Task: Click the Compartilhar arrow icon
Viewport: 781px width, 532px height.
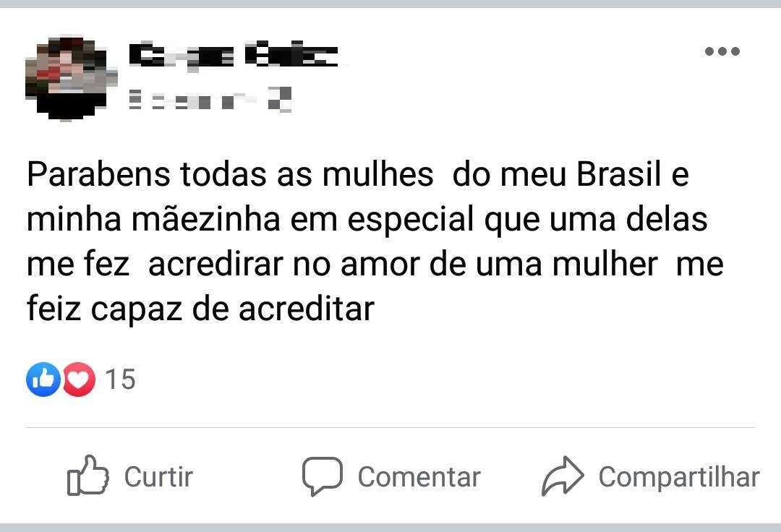Action: [563, 476]
